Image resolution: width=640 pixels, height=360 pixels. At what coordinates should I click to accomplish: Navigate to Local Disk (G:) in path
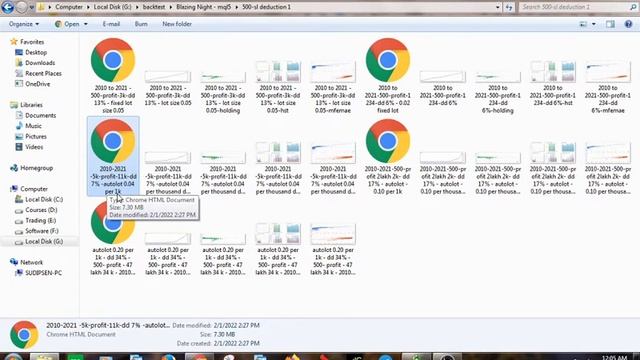pyautogui.click(x=113, y=7)
